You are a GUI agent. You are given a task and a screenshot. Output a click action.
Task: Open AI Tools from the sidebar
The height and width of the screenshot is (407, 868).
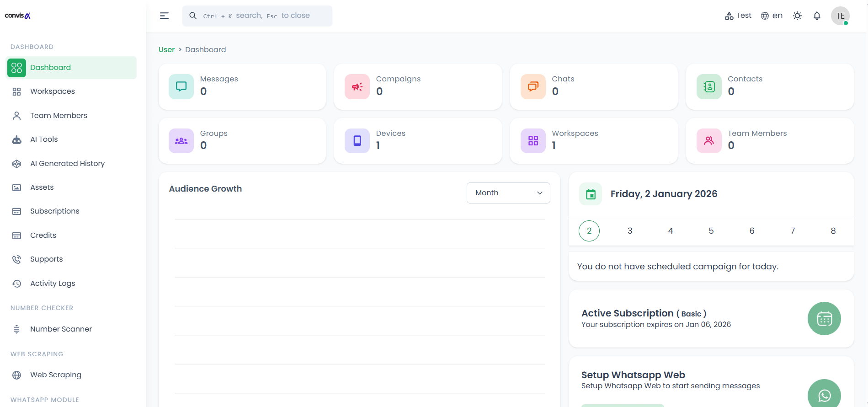pos(44,139)
